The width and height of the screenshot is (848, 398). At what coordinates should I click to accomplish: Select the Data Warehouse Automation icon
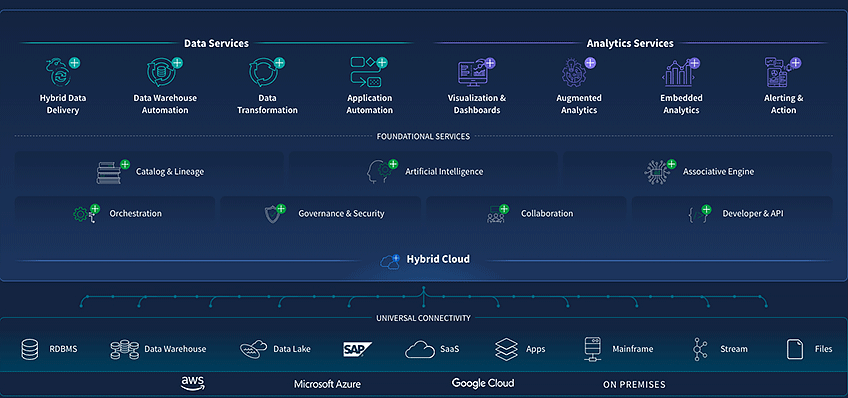pyautogui.click(x=161, y=73)
